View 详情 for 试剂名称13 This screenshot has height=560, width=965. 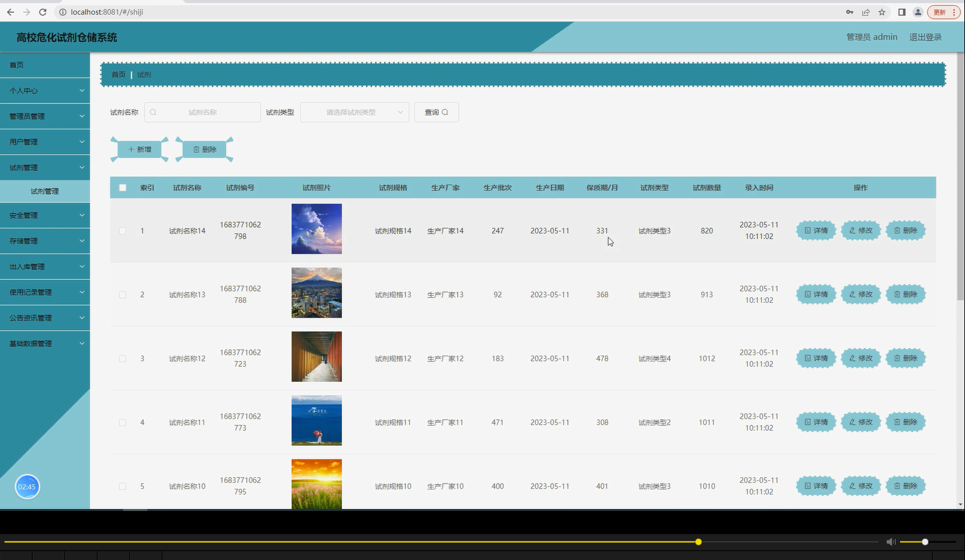pyautogui.click(x=816, y=294)
